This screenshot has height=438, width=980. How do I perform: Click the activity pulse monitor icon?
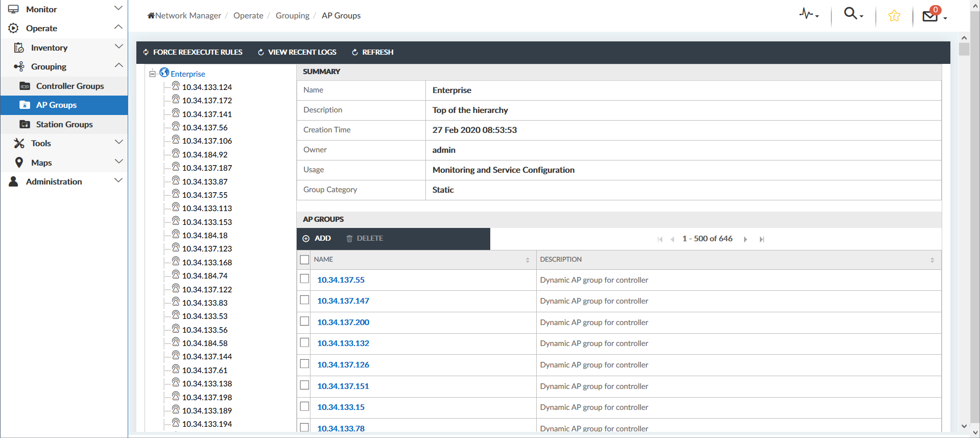(x=807, y=14)
